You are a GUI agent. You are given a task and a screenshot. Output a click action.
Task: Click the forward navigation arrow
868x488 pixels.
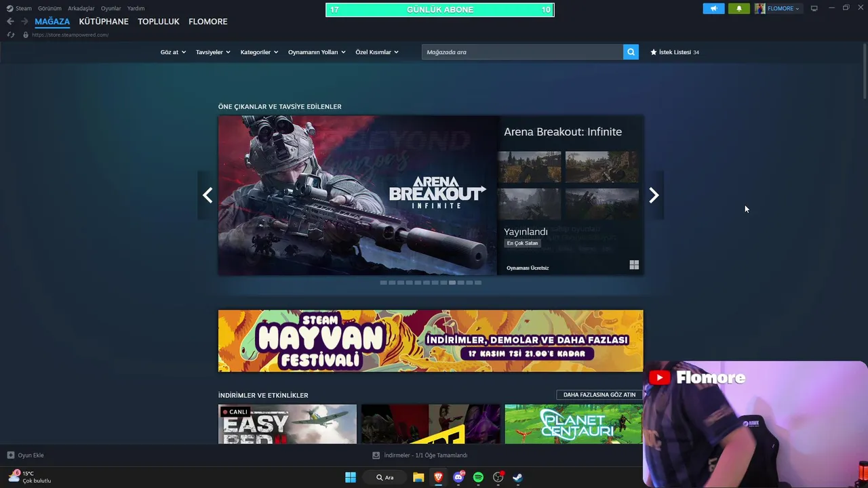pos(24,22)
